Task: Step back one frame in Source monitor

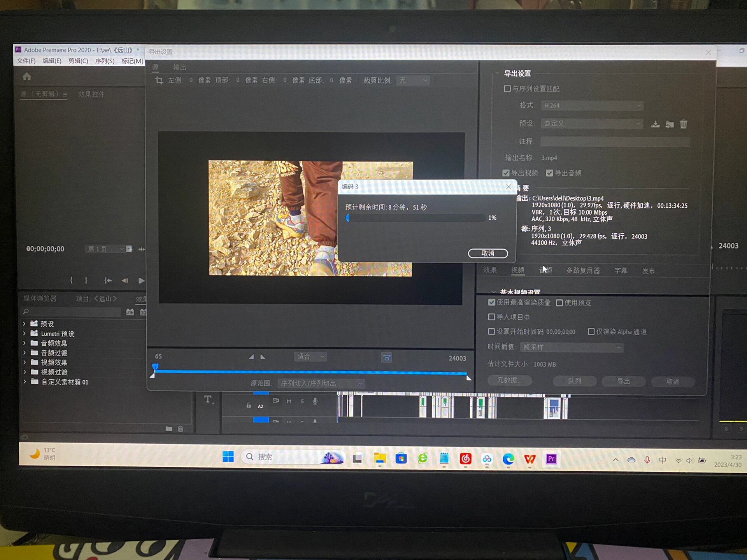Action: tap(124, 280)
